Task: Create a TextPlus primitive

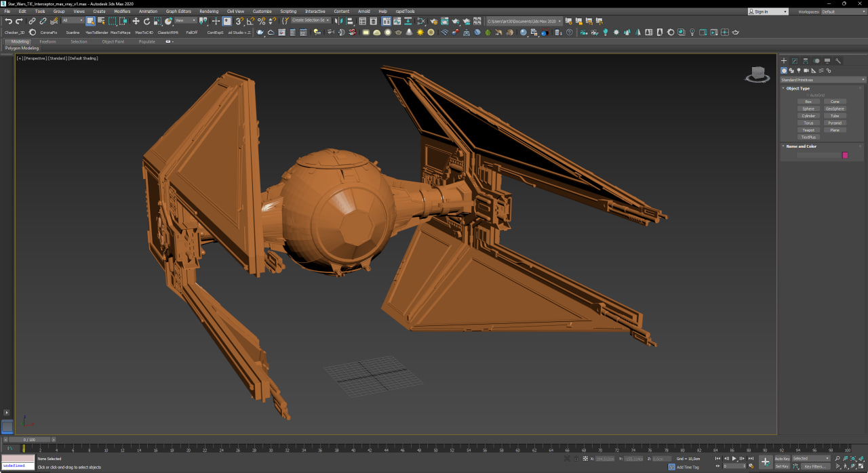Action: pyautogui.click(x=808, y=137)
